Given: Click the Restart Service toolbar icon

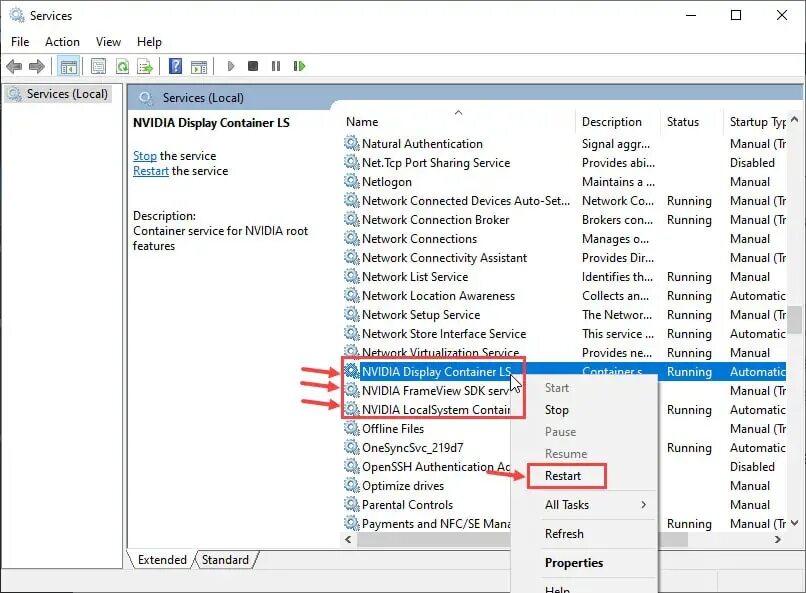Looking at the screenshot, I should point(299,66).
